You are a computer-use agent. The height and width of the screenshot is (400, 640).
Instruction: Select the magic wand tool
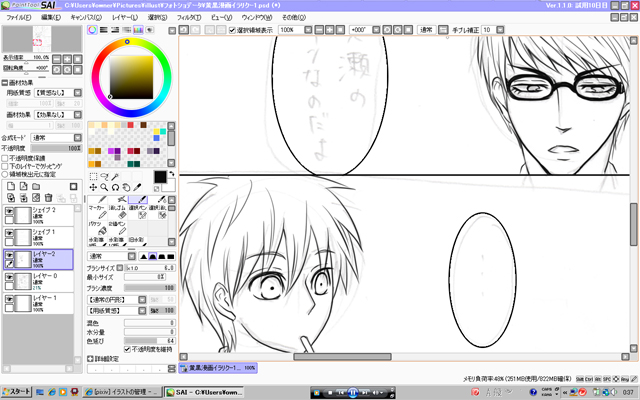pos(116,176)
